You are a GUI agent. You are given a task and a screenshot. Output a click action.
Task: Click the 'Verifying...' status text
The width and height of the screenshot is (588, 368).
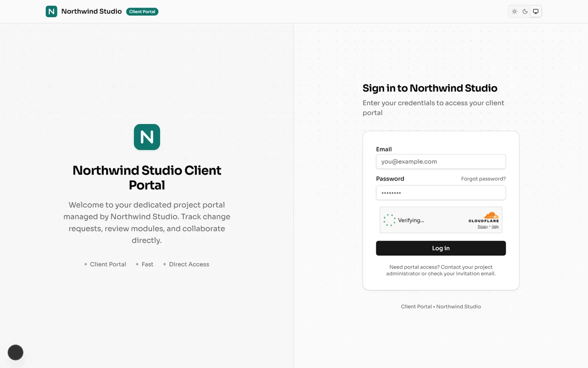[x=411, y=220]
